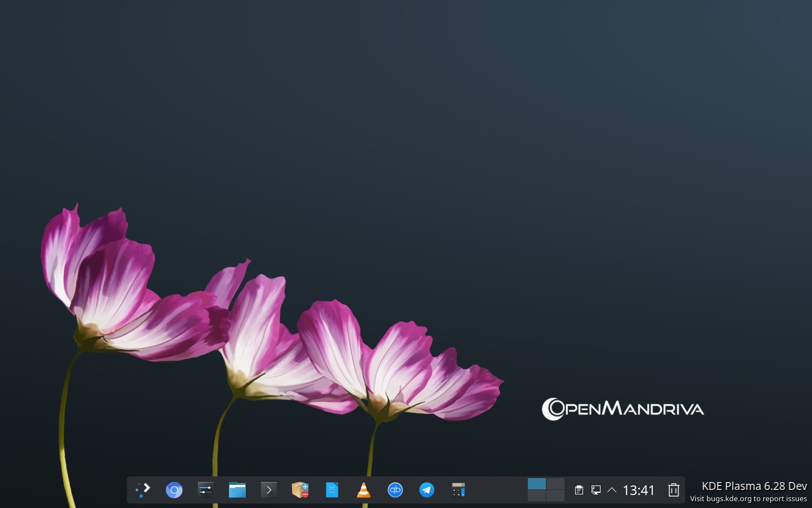Image resolution: width=812 pixels, height=508 pixels.
Task: Click the 13:41 clock to show calendar
Action: click(x=638, y=490)
